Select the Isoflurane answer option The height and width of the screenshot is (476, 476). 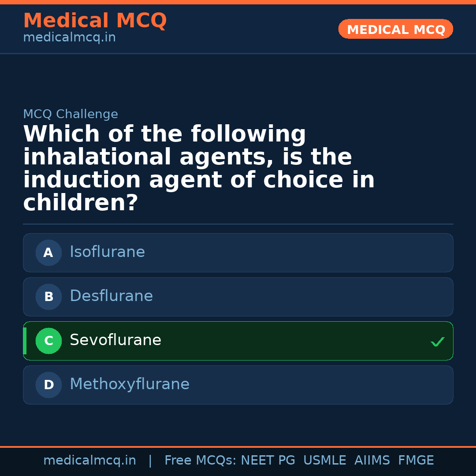pyautogui.click(x=238, y=253)
